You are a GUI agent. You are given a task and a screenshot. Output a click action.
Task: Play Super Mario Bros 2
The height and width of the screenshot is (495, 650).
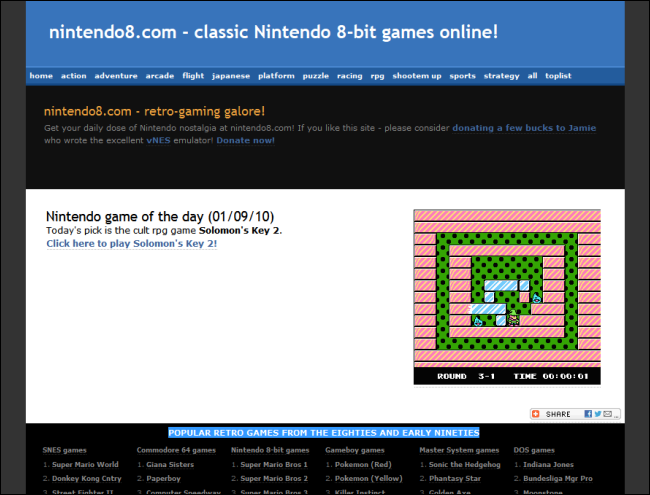(274, 478)
